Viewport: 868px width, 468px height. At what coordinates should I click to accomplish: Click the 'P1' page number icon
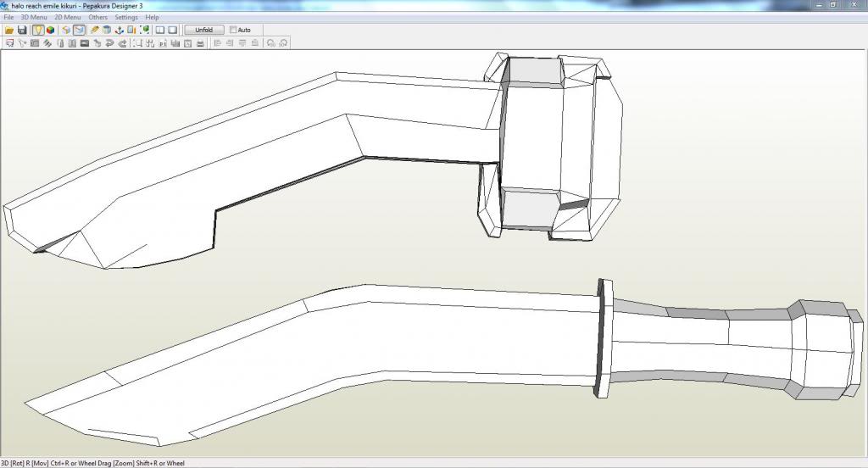pos(163,43)
